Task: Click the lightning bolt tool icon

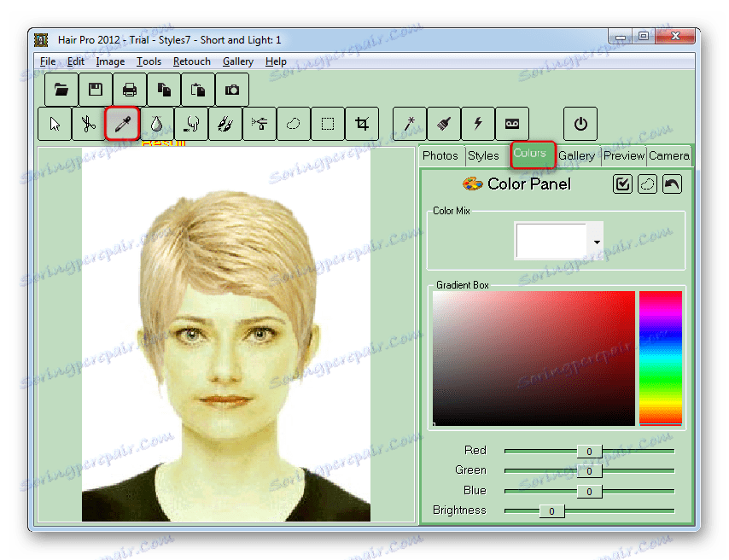Action: 478,124
